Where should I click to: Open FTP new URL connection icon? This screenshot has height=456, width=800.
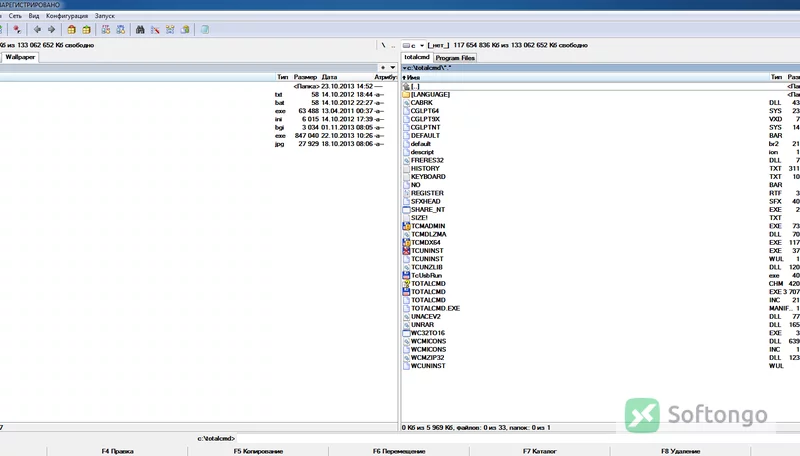click(x=120, y=30)
